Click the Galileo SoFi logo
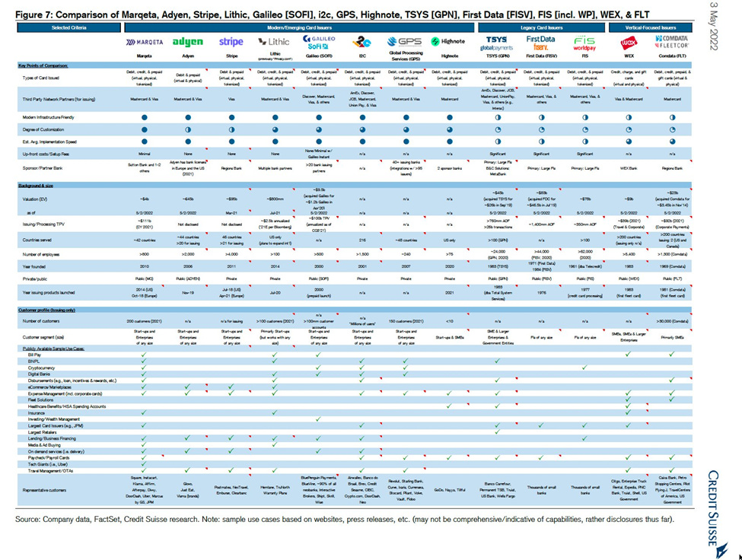Image resolution: width=742 pixels, height=560 pixels. [317, 44]
